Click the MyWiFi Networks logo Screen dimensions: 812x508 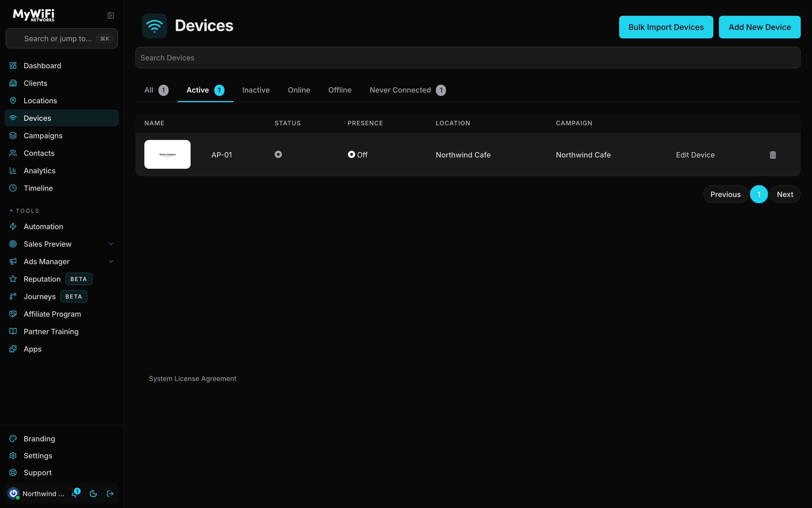tap(34, 15)
